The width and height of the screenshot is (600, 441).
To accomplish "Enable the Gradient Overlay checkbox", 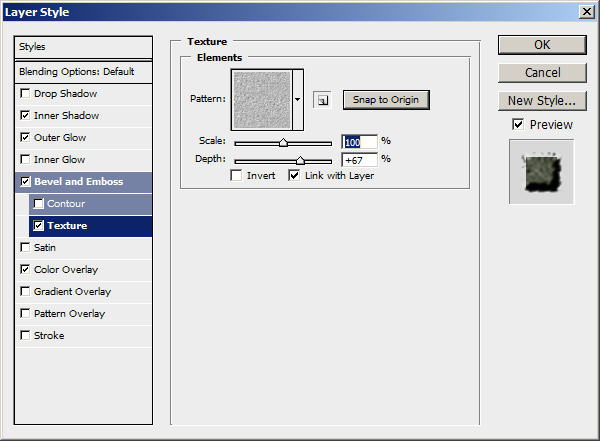I will coord(25,291).
